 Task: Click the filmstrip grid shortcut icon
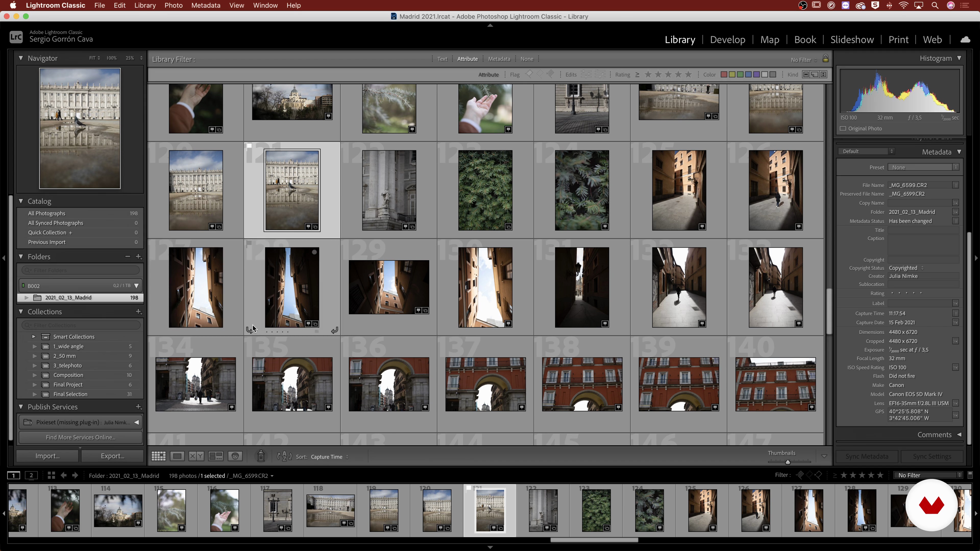pyautogui.click(x=51, y=475)
